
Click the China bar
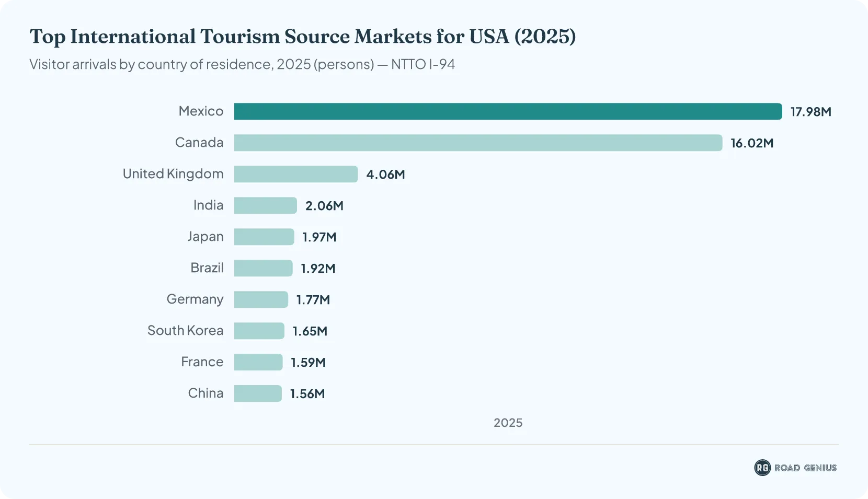click(x=258, y=393)
